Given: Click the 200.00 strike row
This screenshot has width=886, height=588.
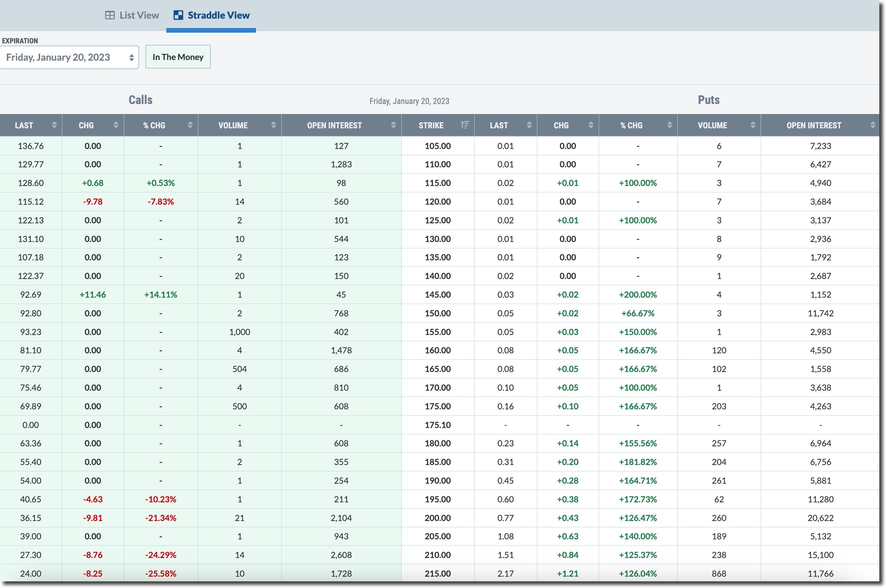Looking at the screenshot, I should click(x=438, y=518).
